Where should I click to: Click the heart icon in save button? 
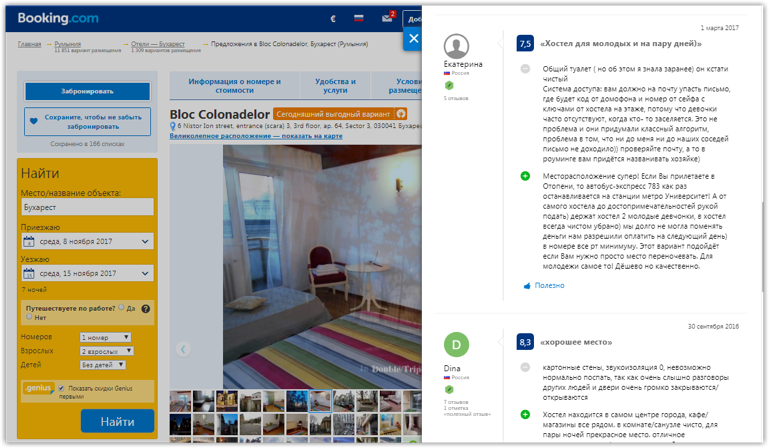click(x=34, y=121)
